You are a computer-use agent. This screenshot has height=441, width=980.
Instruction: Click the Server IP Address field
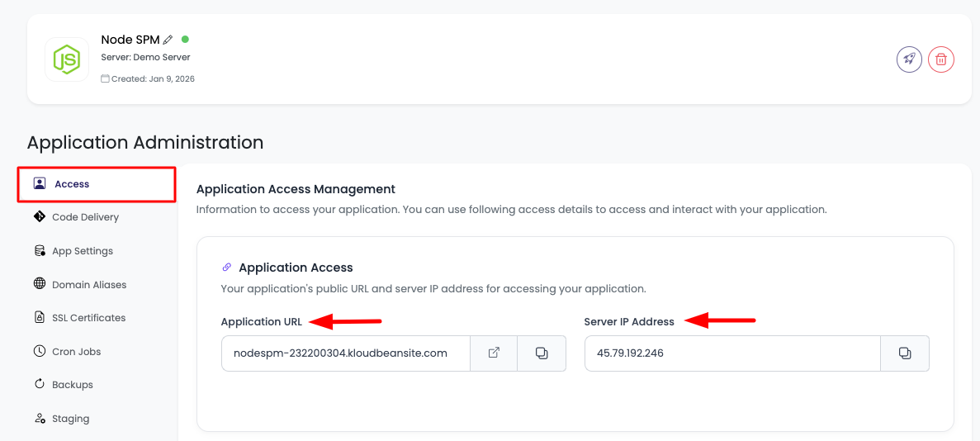(732, 353)
